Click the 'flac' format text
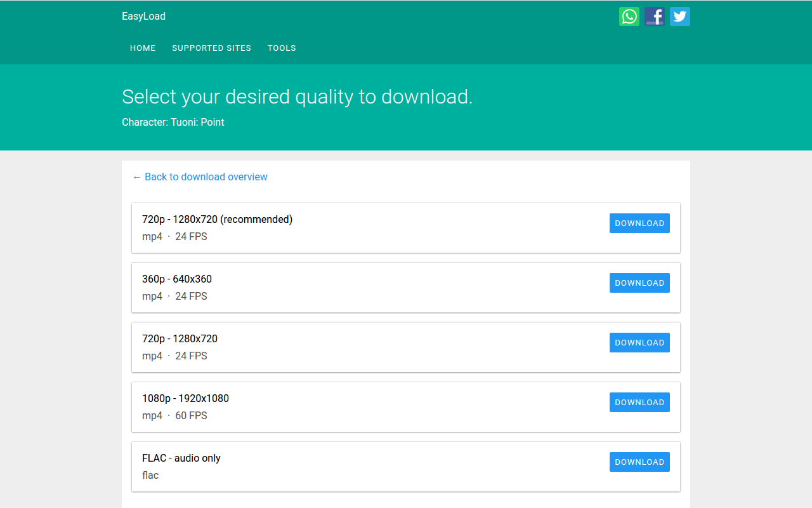 coord(150,475)
